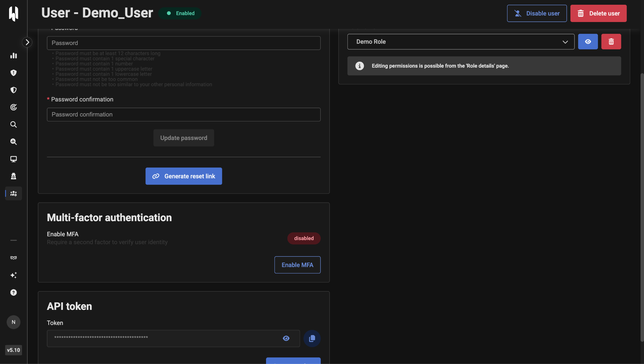This screenshot has width=644, height=364.
Task: Remove Demo Role with red trash button
Action: click(x=611, y=42)
